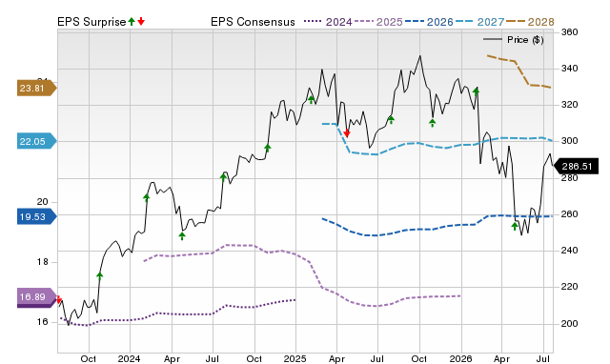Click the green surprise arrow in early 2026
The image size is (610, 364).
pos(476,91)
